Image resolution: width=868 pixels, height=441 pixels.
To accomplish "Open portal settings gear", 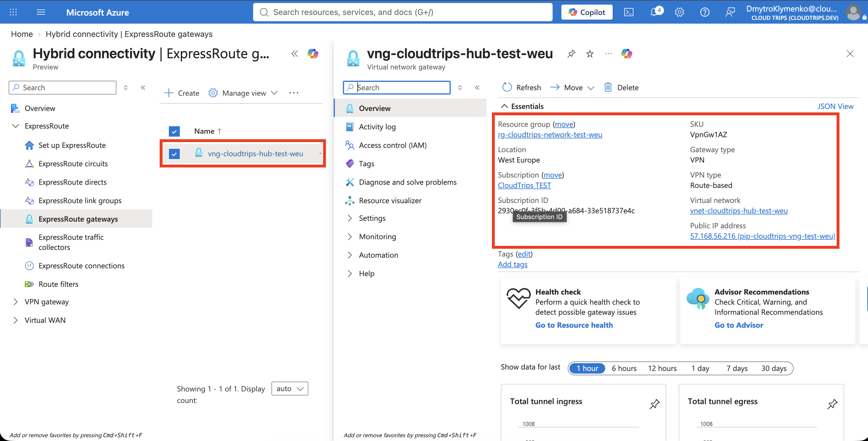I will [679, 12].
